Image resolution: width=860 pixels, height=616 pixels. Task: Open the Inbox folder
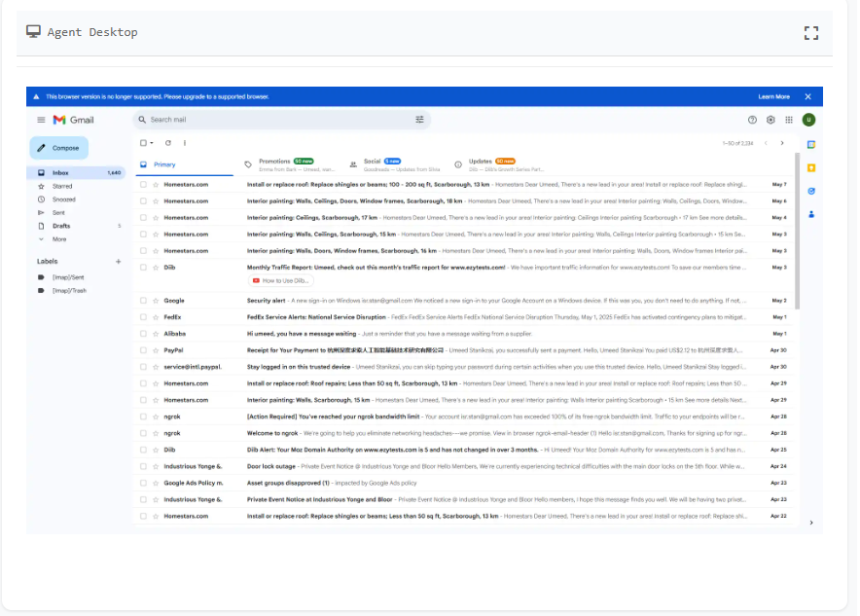click(x=76, y=173)
